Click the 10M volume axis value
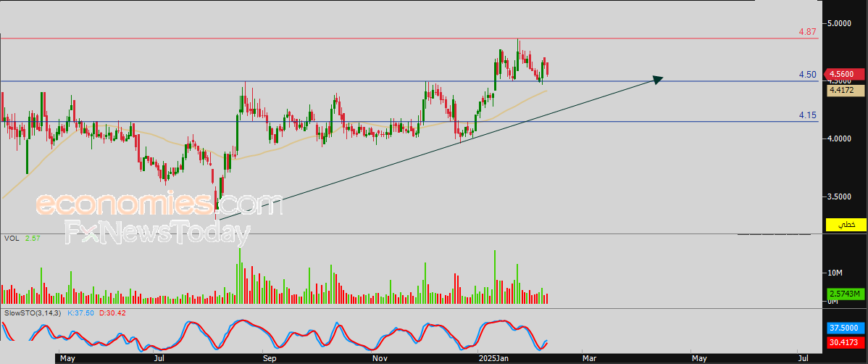The width and height of the screenshot is (868, 364). pyautogui.click(x=835, y=273)
